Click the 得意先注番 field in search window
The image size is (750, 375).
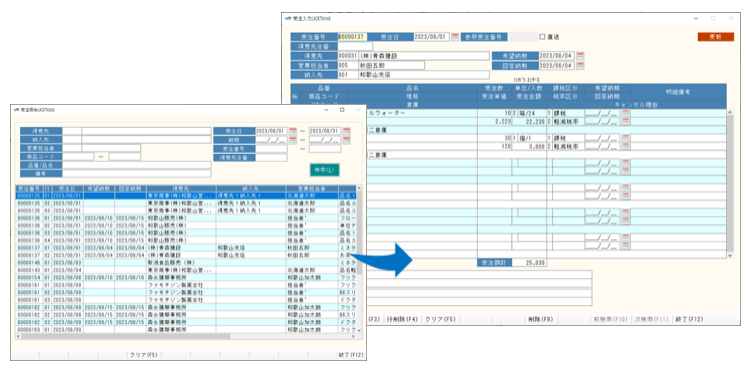tap(272, 157)
